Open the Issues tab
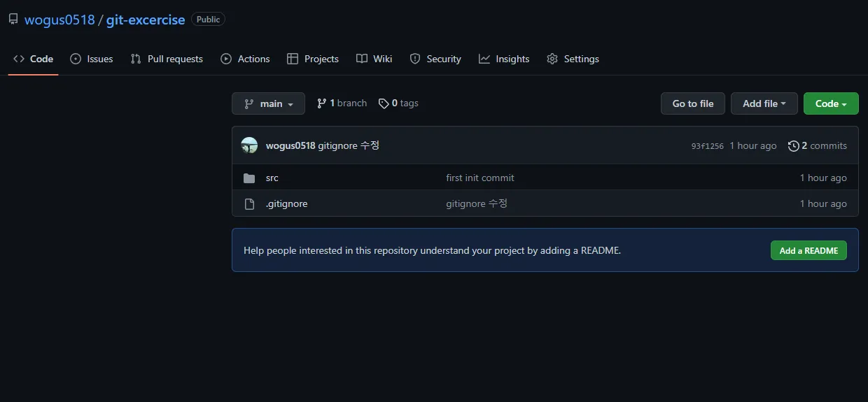 coord(92,59)
